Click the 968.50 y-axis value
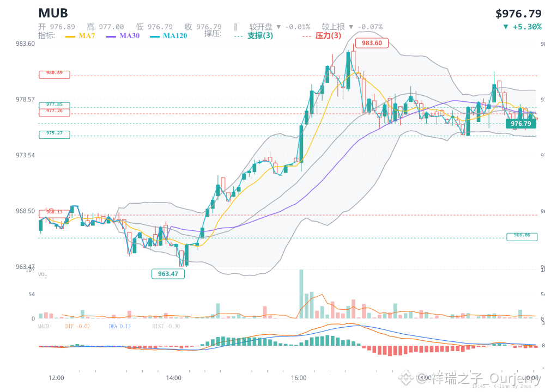 click(25, 211)
